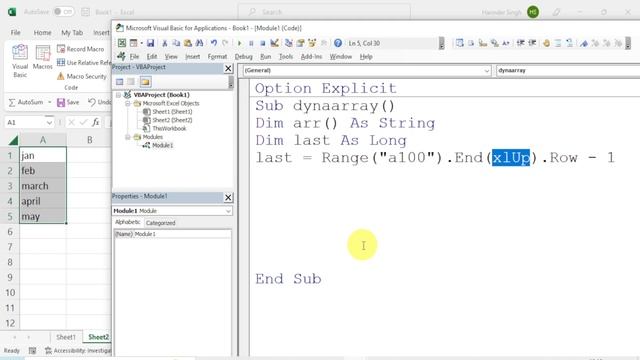Toggle Design Mode in the VBA toolbar
This screenshot has width=640, height=360.
[x=274, y=43]
